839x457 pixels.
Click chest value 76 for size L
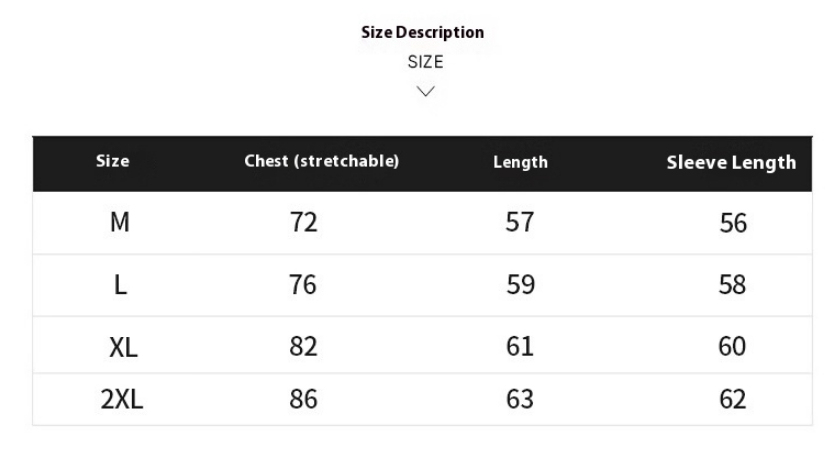click(303, 285)
